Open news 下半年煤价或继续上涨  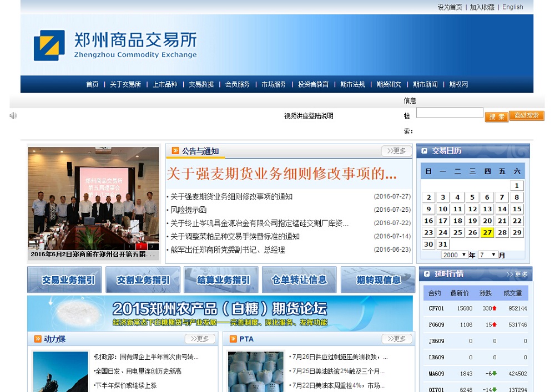125,385
